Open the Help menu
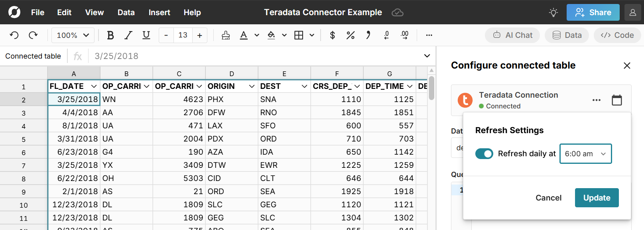The height and width of the screenshot is (230, 644). coord(192,12)
